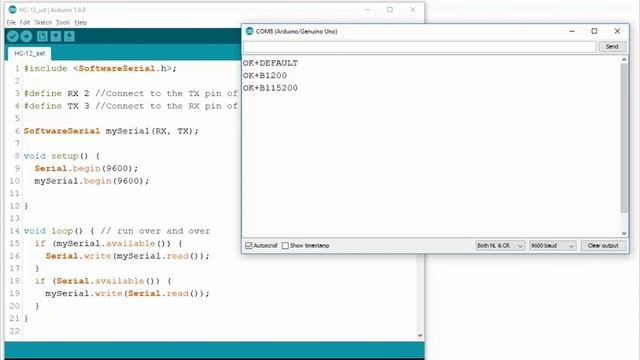Click the #define TX 3 code line
Screen dimensions: 640x360
[131, 106]
